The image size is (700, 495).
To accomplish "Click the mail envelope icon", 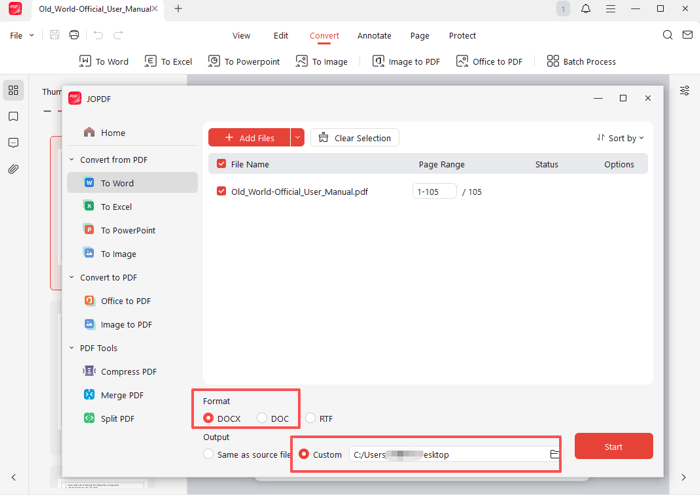I will click(x=688, y=35).
